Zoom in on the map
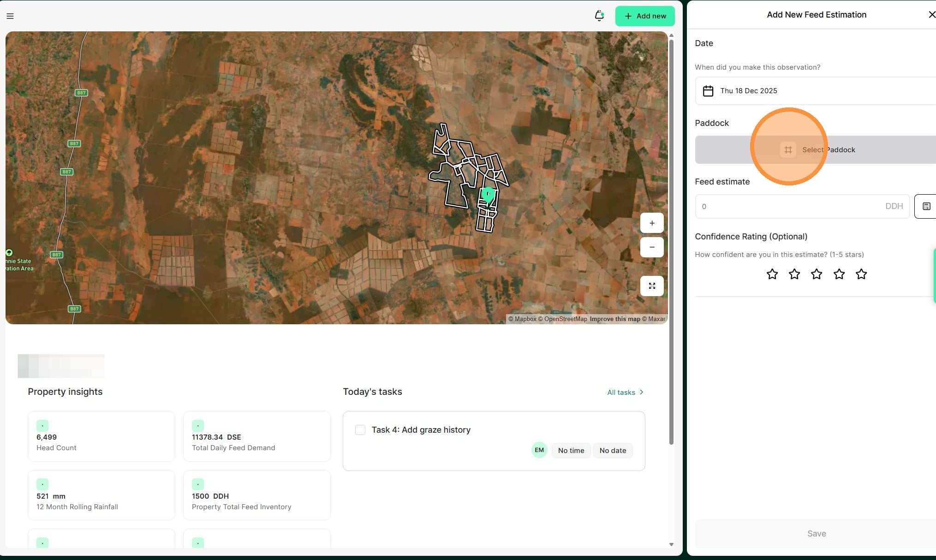 tap(651, 223)
